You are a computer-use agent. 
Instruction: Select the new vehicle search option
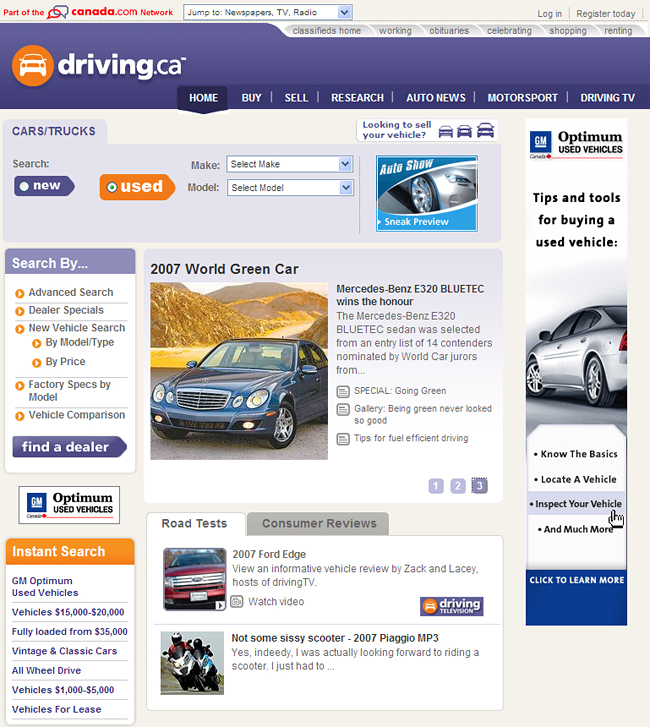(43, 186)
